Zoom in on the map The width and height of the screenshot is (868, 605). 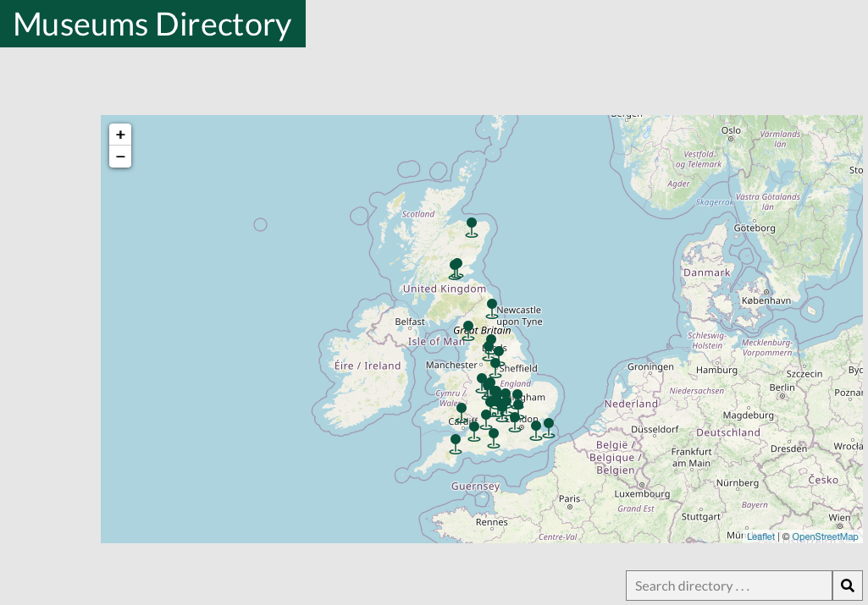(120, 135)
